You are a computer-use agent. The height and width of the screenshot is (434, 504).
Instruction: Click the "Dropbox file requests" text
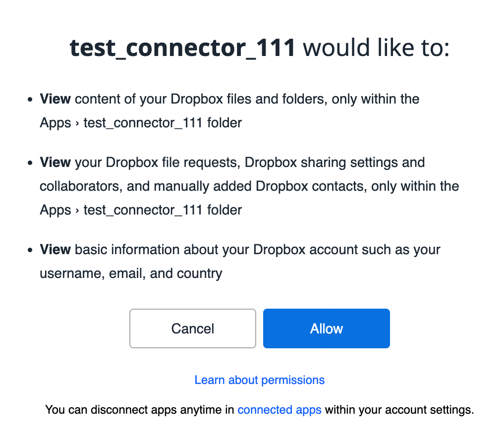pos(172,163)
